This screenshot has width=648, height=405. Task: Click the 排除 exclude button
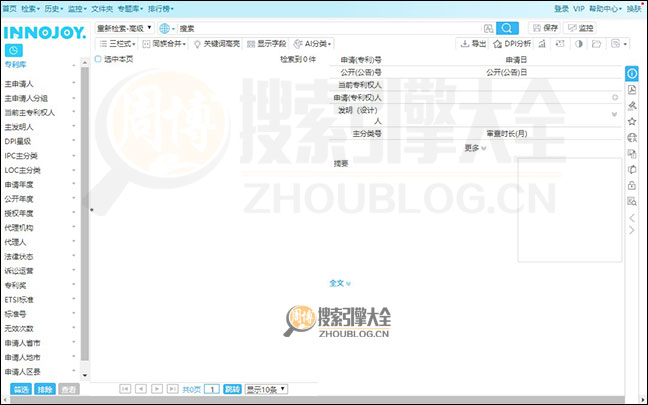(x=45, y=389)
